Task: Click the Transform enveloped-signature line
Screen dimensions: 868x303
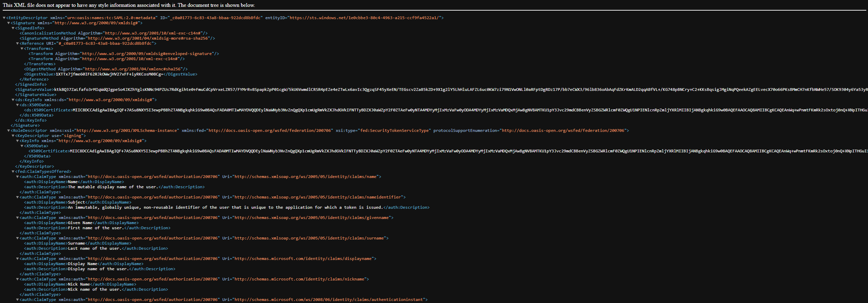Action: (124, 54)
